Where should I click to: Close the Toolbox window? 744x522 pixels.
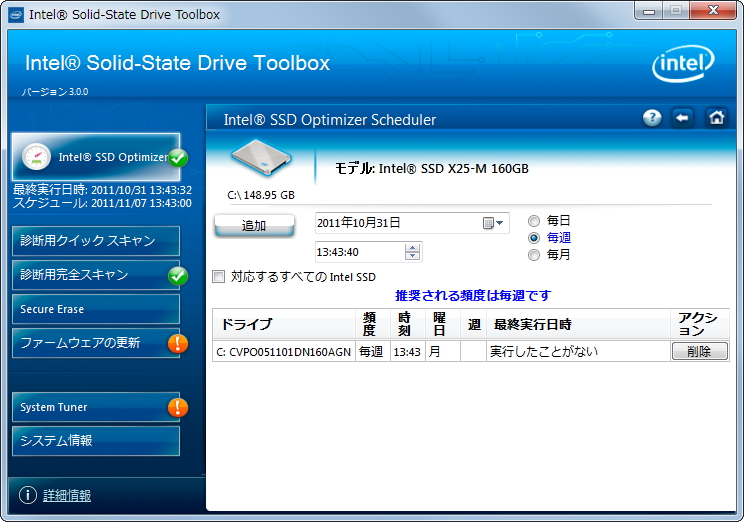(x=713, y=10)
